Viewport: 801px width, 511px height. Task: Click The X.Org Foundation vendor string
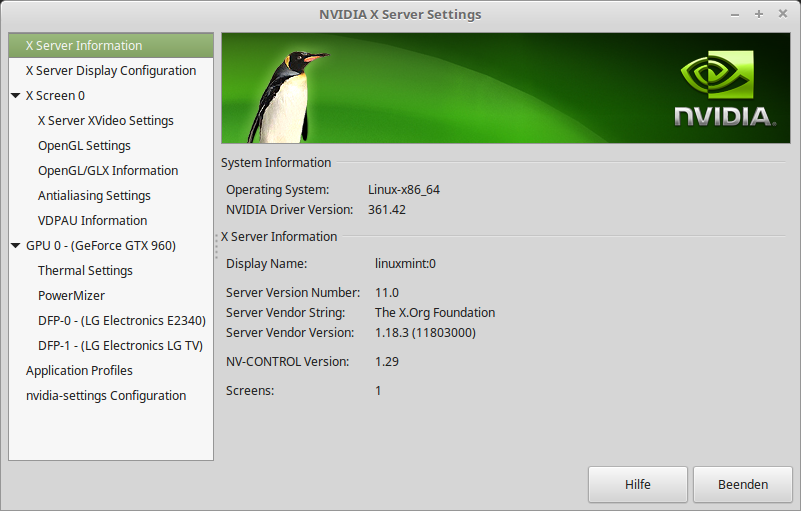click(435, 313)
